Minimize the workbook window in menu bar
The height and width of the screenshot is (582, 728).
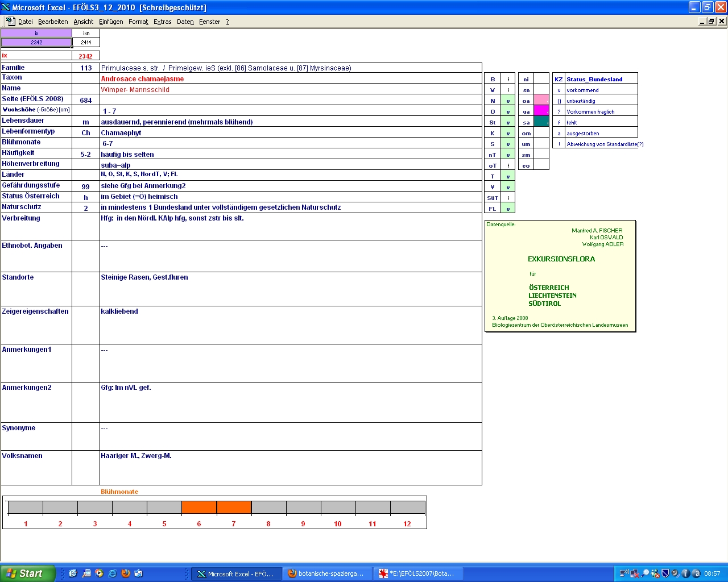point(702,21)
